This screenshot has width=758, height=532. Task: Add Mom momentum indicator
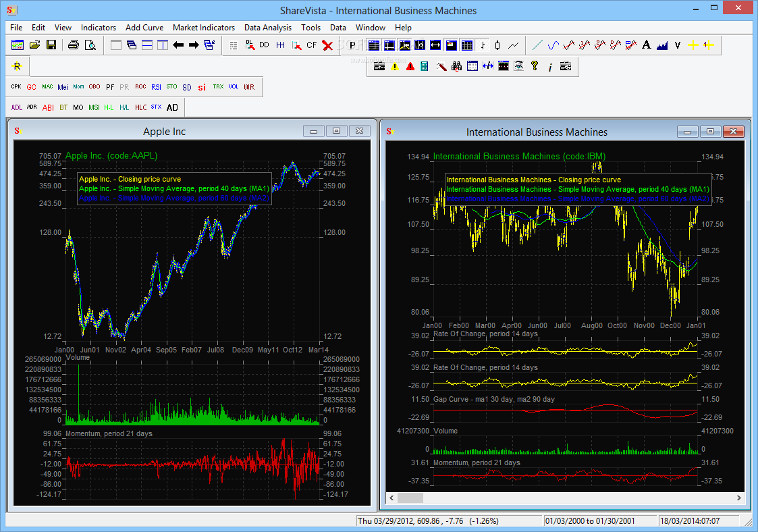coord(78,86)
